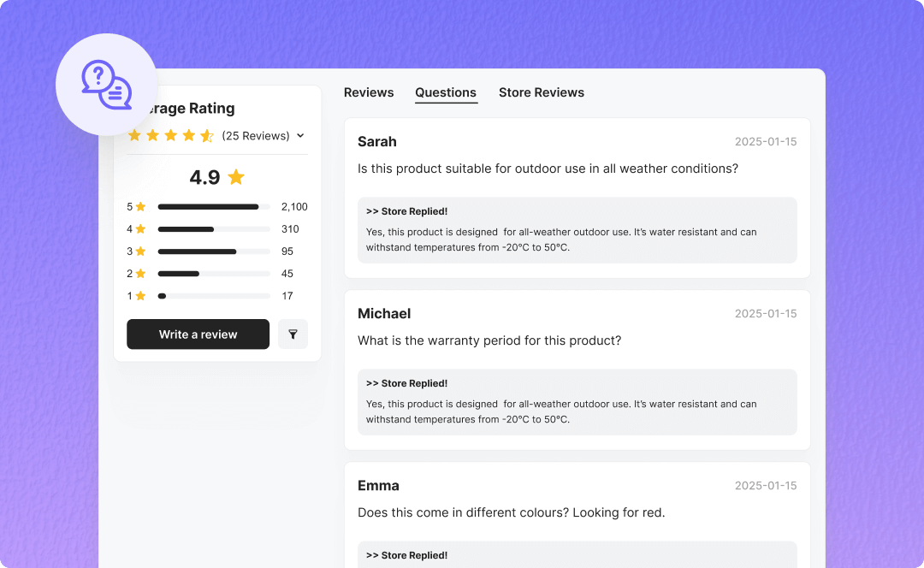This screenshot has height=568, width=924.
Task: Click the filter funnel icon button
Action: 293,334
